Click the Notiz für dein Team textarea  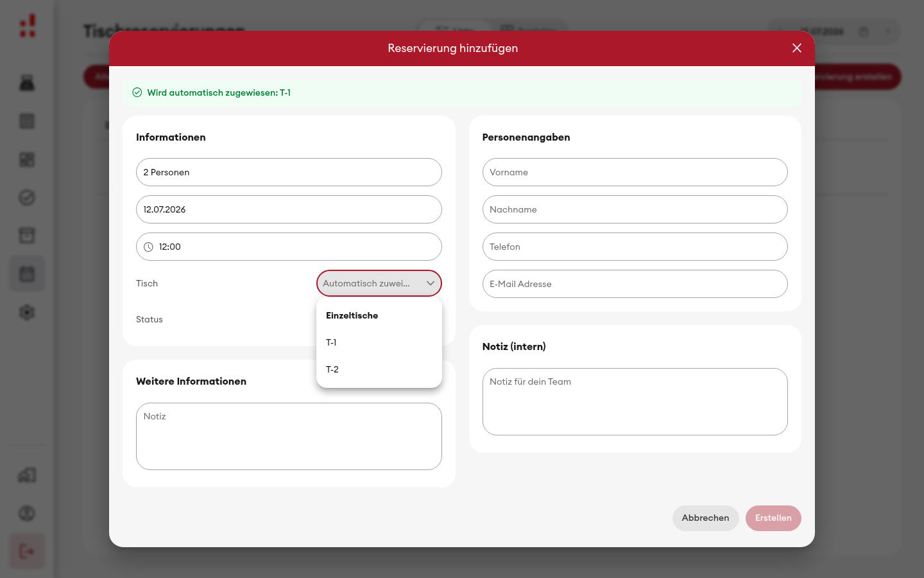point(635,401)
